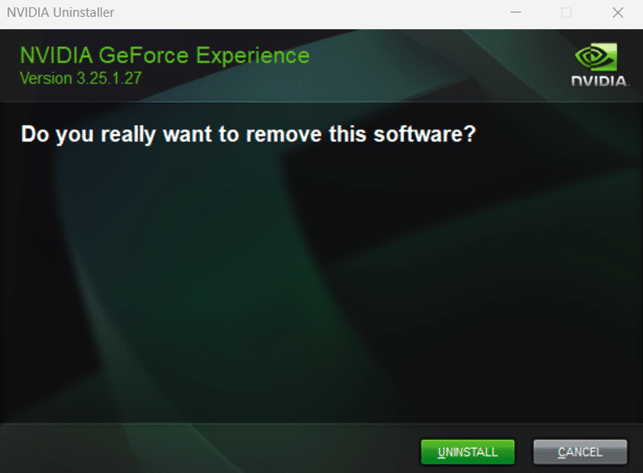
Task: Click the header banner between title and logo
Action: [x=439, y=65]
